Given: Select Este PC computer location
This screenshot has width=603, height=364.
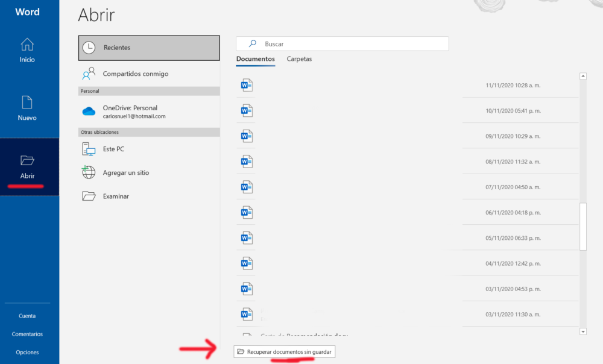Looking at the screenshot, I should point(113,149).
